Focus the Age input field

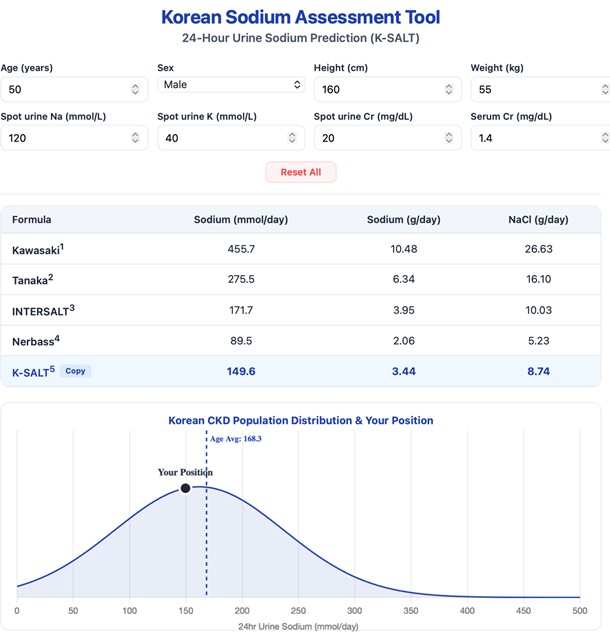(x=74, y=89)
